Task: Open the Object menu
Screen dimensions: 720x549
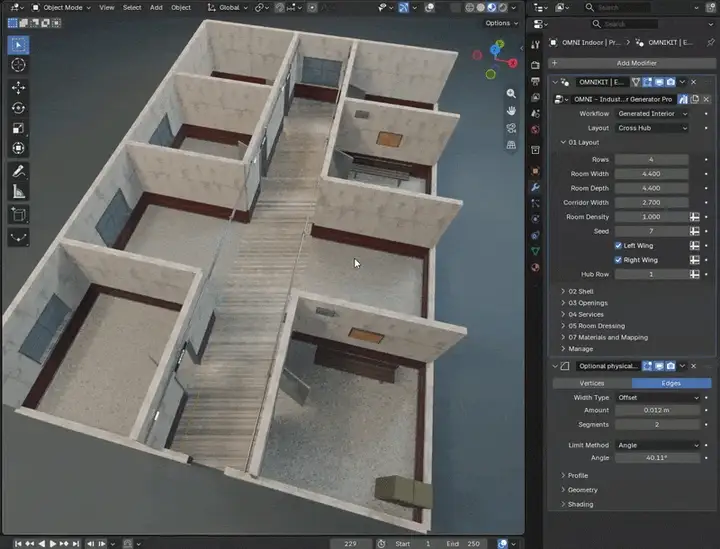Action: (x=181, y=7)
